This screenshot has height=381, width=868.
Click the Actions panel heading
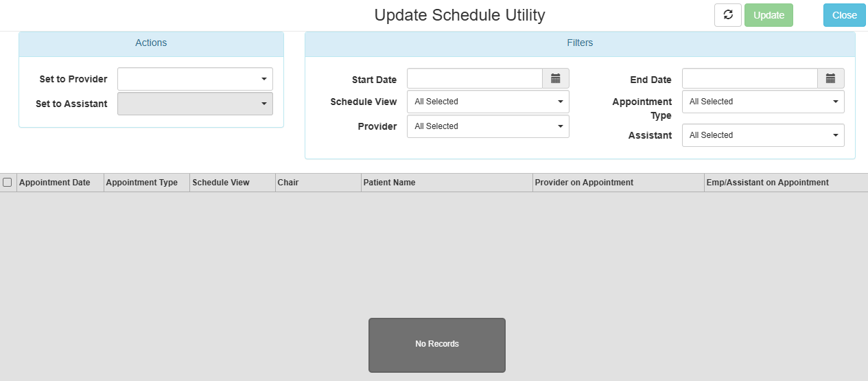click(x=151, y=43)
